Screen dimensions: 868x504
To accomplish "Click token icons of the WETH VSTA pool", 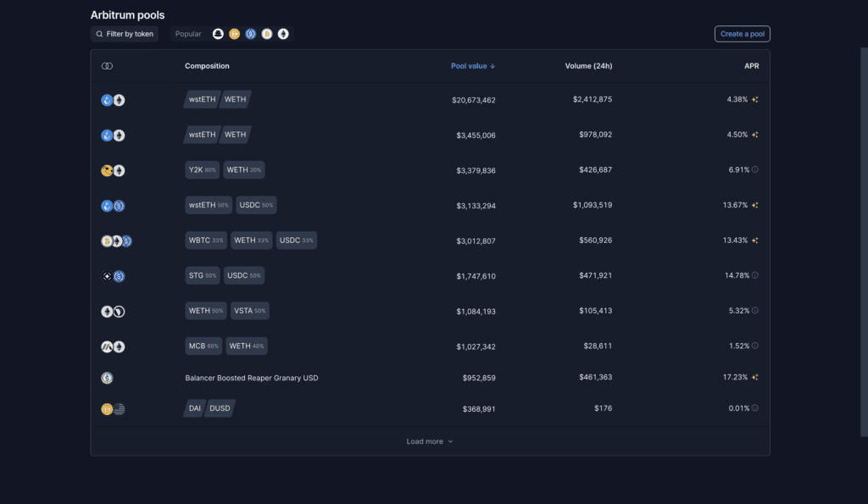I will [113, 312].
